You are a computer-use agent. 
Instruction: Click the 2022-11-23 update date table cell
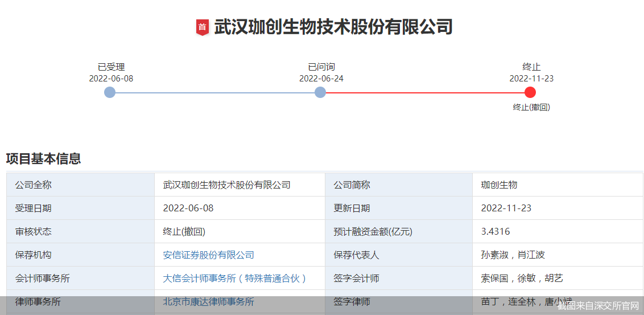pos(506,208)
